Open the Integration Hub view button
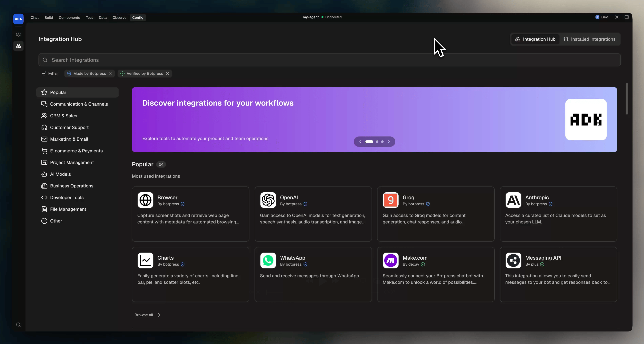The image size is (644, 344). (x=535, y=39)
